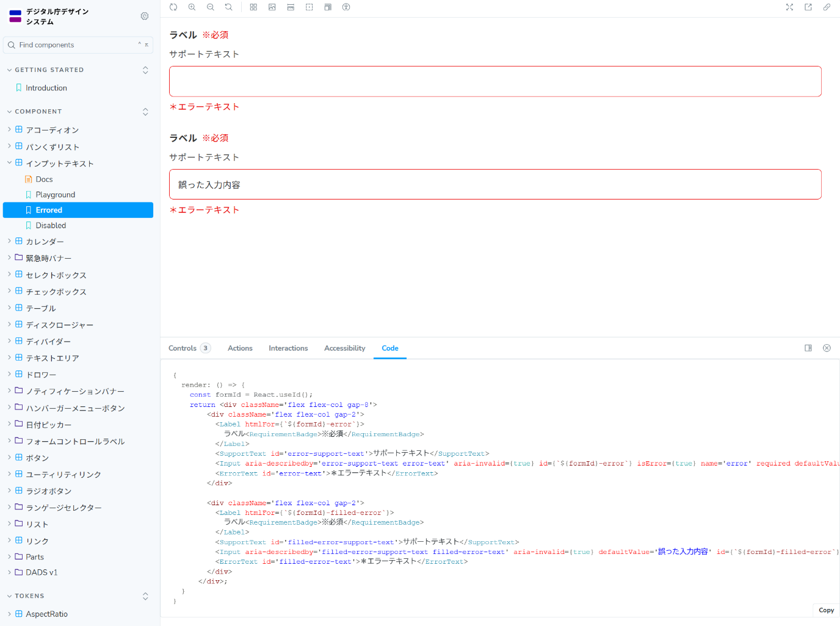The image size is (840, 626).
Task: Open the Controls tab
Action: [183, 348]
